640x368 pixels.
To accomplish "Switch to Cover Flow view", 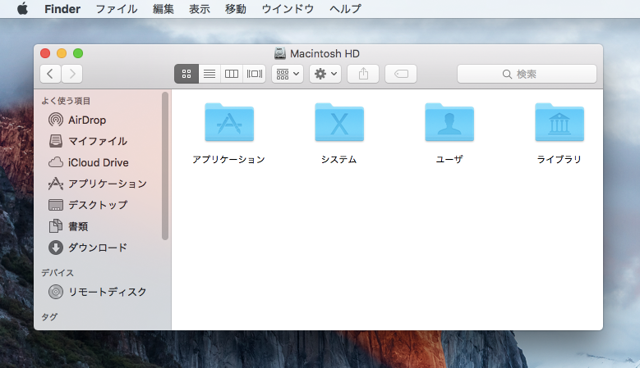I will tap(254, 74).
